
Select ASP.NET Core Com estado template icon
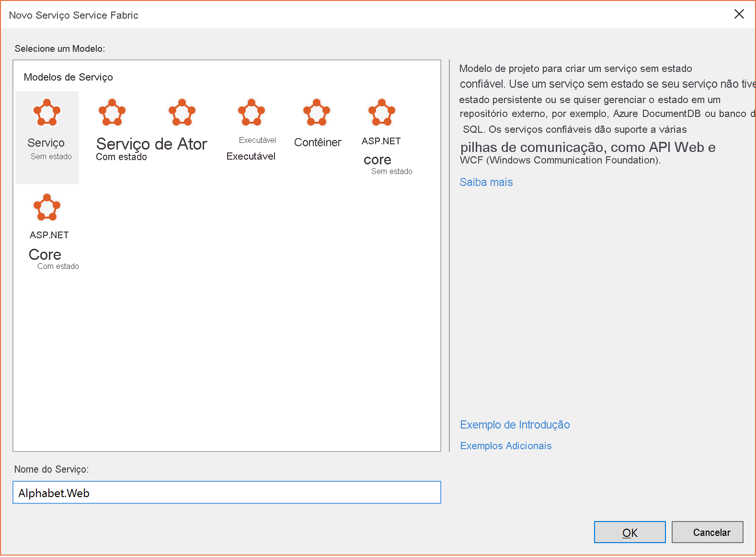click(x=47, y=207)
